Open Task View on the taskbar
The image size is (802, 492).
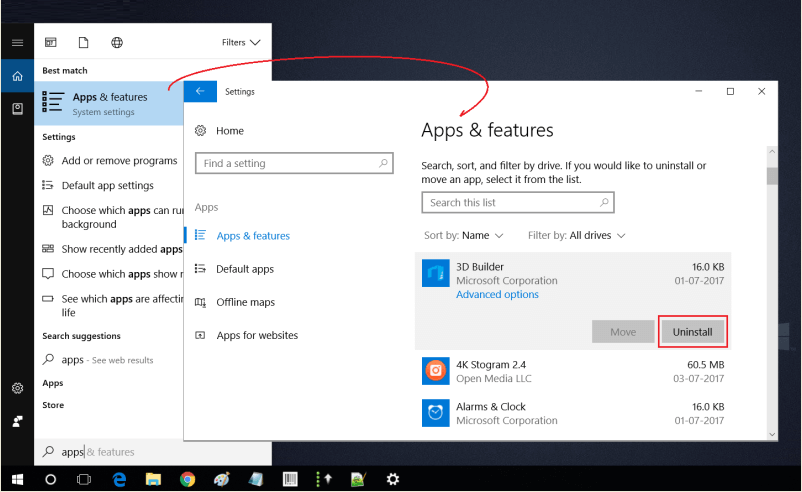click(84, 479)
